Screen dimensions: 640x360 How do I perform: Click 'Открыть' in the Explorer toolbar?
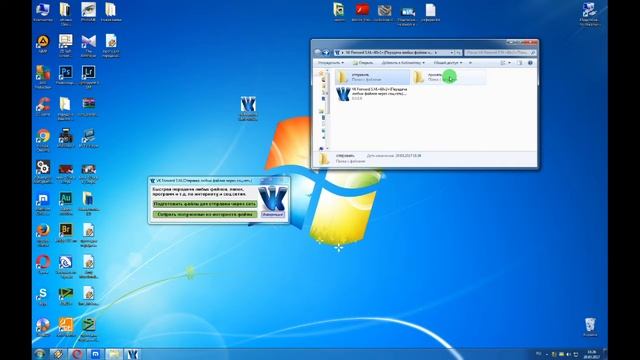point(363,63)
